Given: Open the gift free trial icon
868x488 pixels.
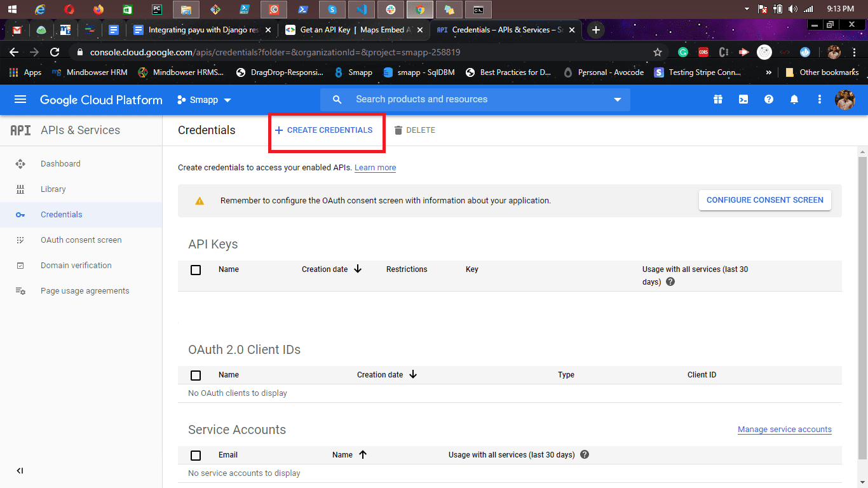Looking at the screenshot, I should pyautogui.click(x=718, y=100).
